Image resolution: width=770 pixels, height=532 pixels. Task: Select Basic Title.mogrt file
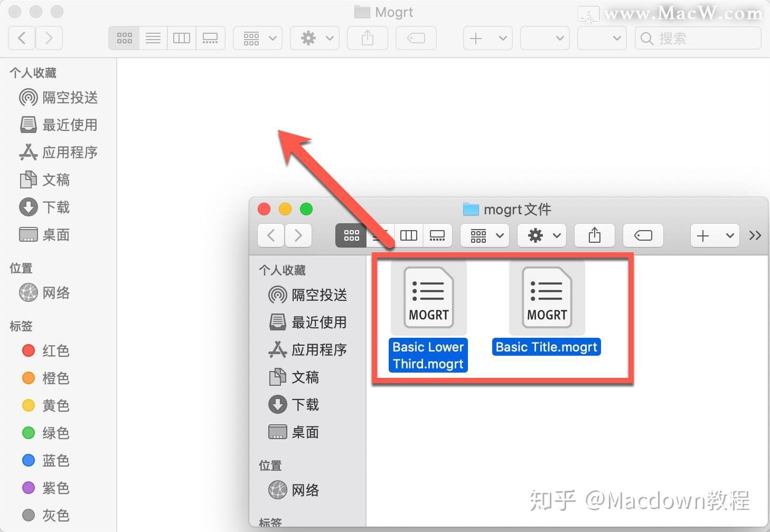(x=546, y=297)
